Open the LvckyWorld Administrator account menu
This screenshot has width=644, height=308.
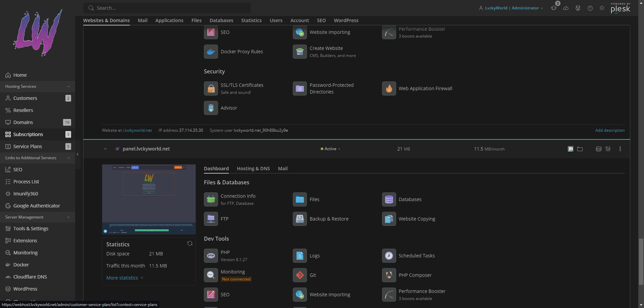511,8
